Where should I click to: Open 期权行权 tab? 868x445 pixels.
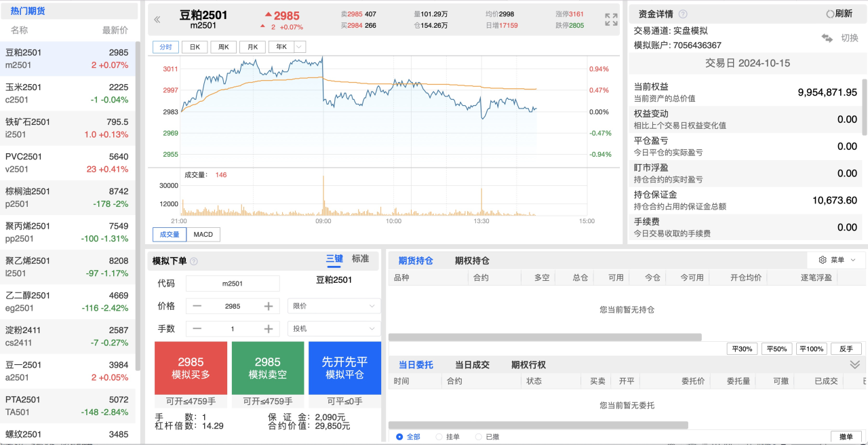point(528,365)
